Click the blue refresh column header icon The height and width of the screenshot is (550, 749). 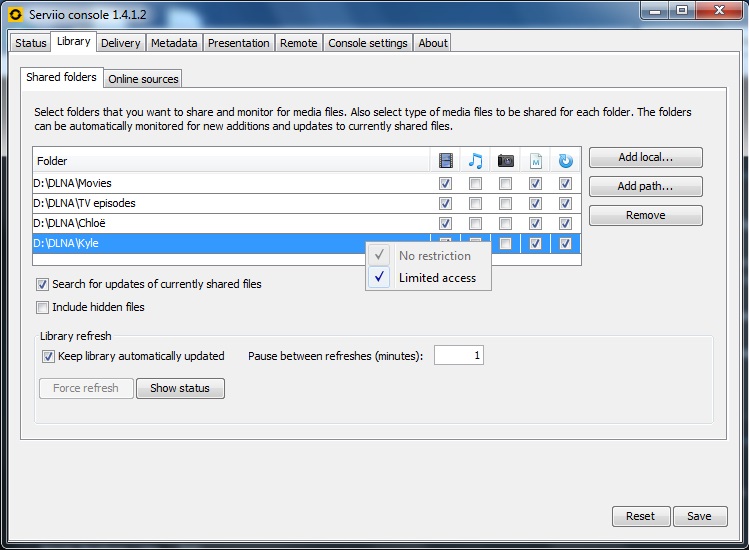pyautogui.click(x=566, y=161)
